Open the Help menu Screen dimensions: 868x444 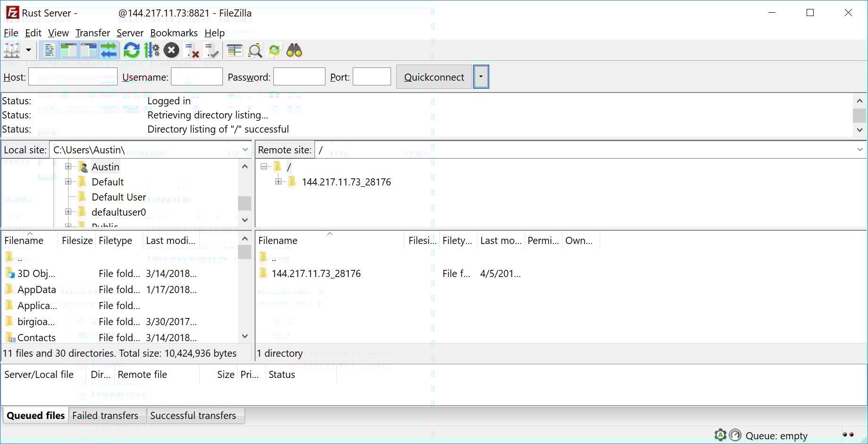214,33
